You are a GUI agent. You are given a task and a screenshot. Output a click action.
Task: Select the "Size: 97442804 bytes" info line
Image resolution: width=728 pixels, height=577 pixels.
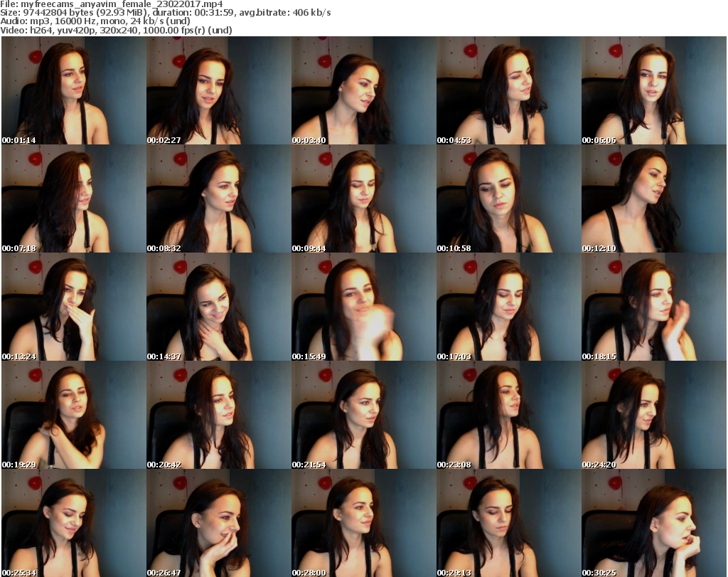[x=165, y=13]
